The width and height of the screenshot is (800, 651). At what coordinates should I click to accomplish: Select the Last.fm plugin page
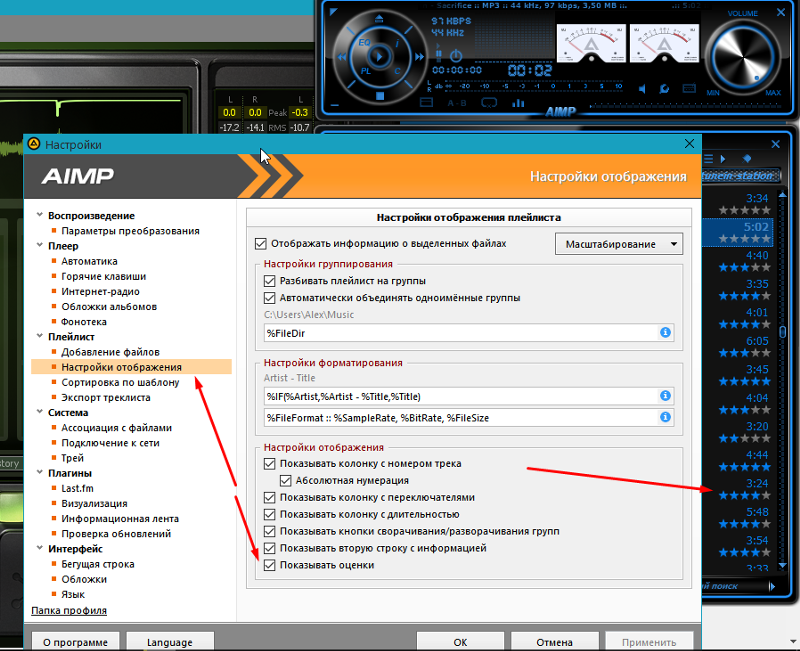coord(78,488)
